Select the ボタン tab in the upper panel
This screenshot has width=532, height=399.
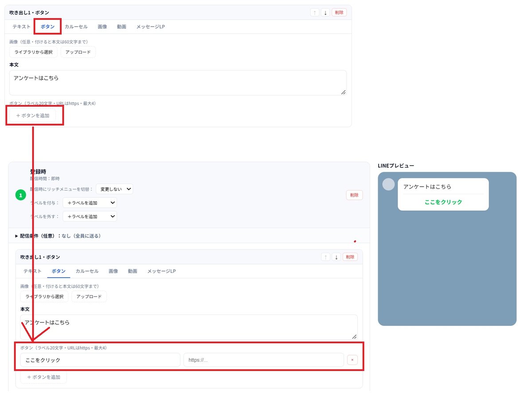coord(47,27)
